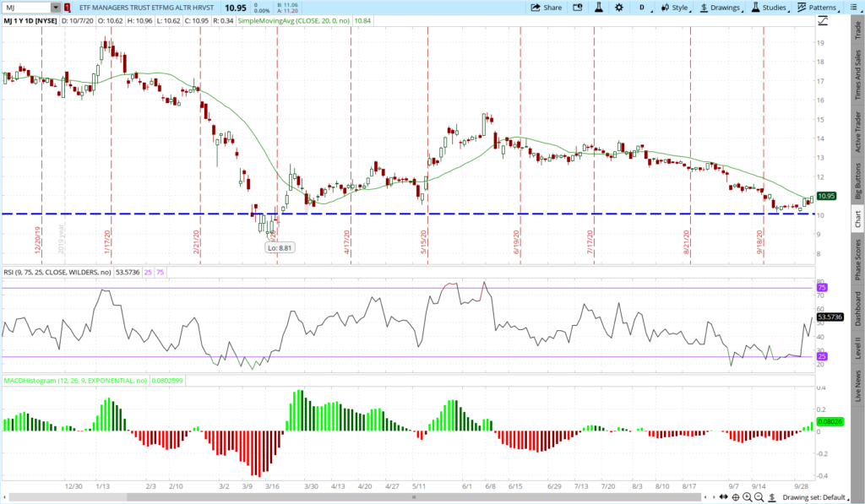This screenshot has height=504, width=865.
Task: Expand the MJ symbol dropdown arrow
Action: (56, 8)
